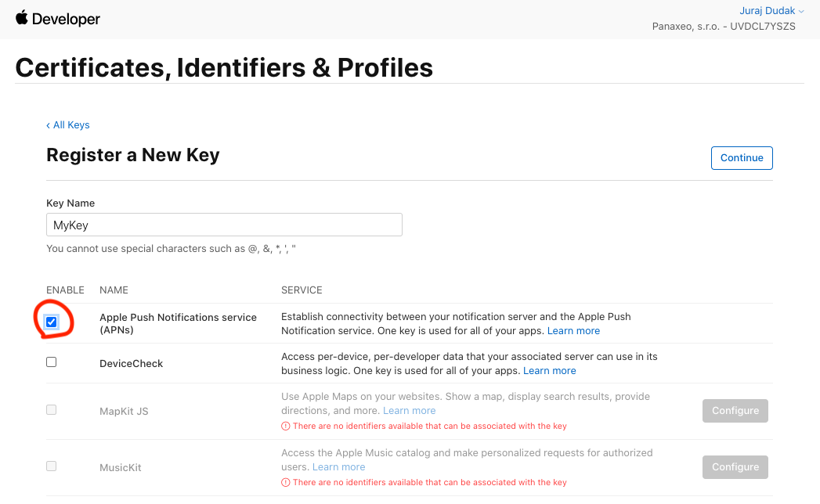
Task: Click the Apple Developer logo
Action: click(57, 19)
